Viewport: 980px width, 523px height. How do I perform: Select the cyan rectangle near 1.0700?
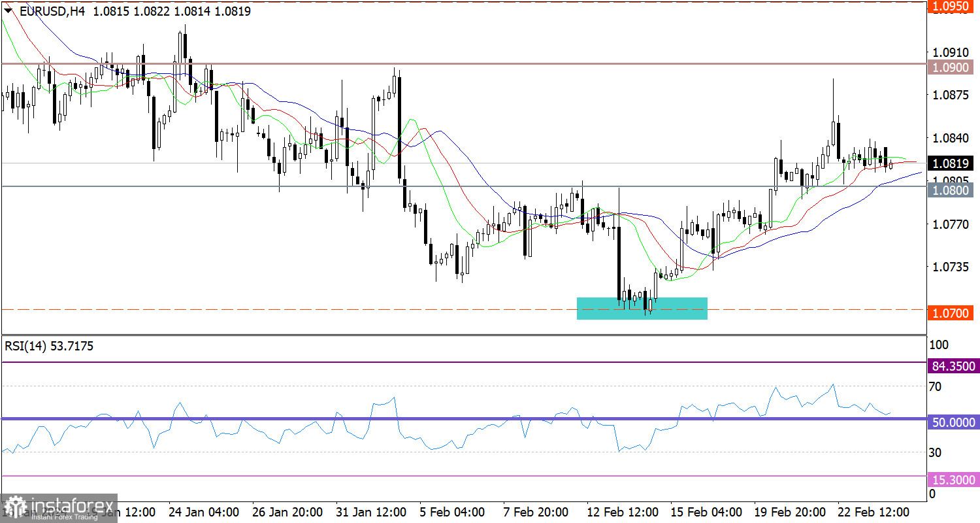tap(642, 308)
